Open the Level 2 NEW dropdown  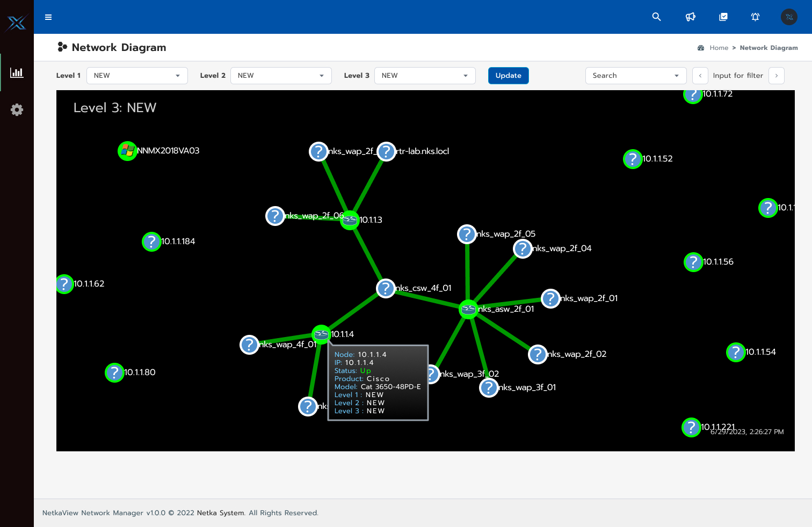281,75
